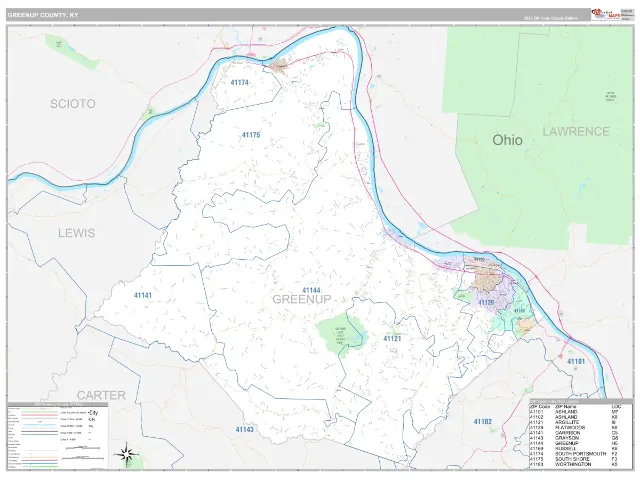Click the Ohio state label
Image resolution: width=640 pixels, height=480 pixels.
(507, 140)
